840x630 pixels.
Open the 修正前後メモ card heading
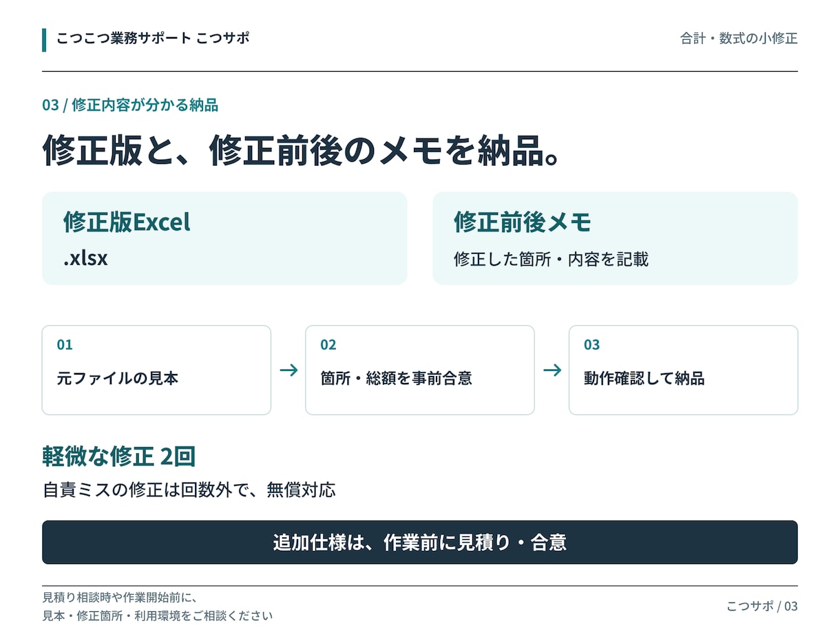click(523, 222)
